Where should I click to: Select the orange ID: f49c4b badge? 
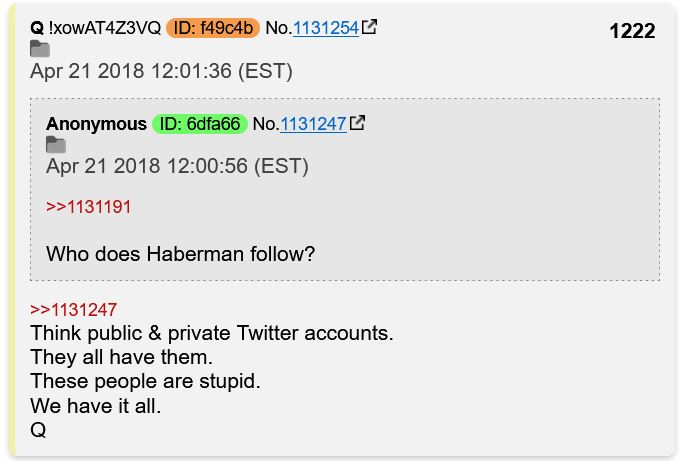pyautogui.click(x=213, y=28)
